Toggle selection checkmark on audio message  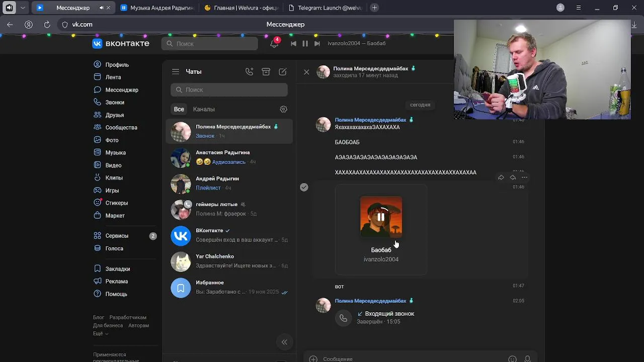click(304, 187)
